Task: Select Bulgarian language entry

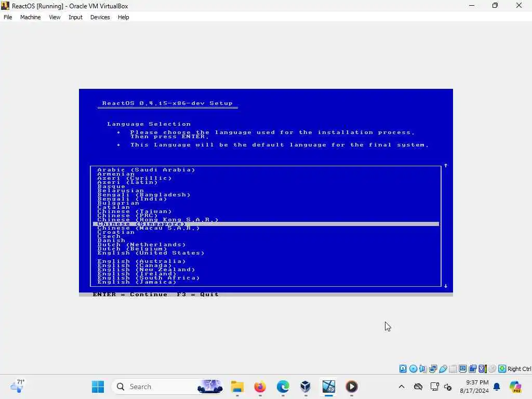Action: click(118, 203)
